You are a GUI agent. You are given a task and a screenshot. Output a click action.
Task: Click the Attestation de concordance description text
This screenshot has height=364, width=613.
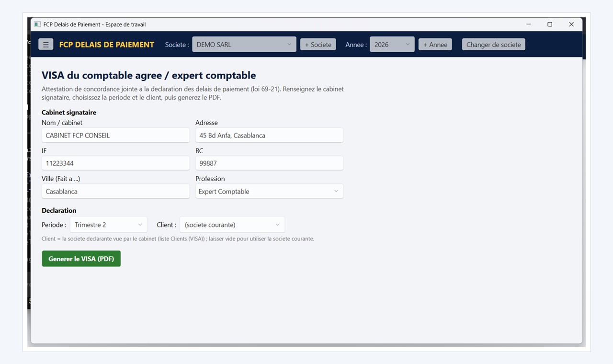193,93
